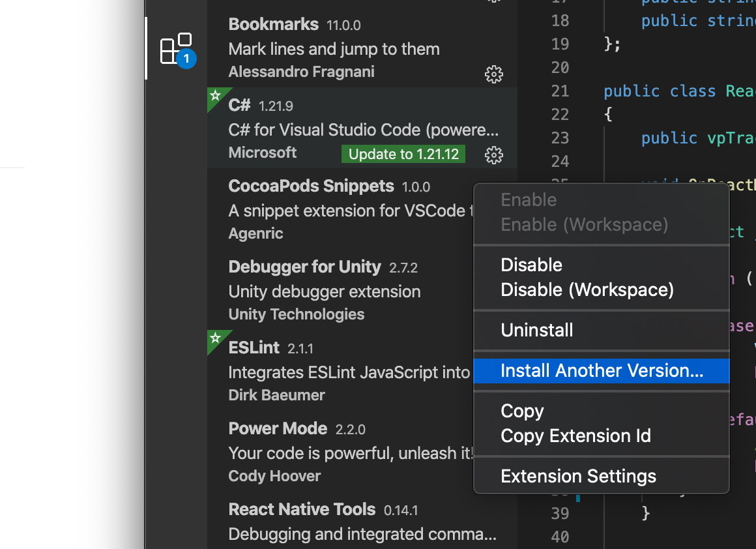This screenshot has height=549, width=756.
Task: Click line number 20 in editor
Action: pos(560,68)
